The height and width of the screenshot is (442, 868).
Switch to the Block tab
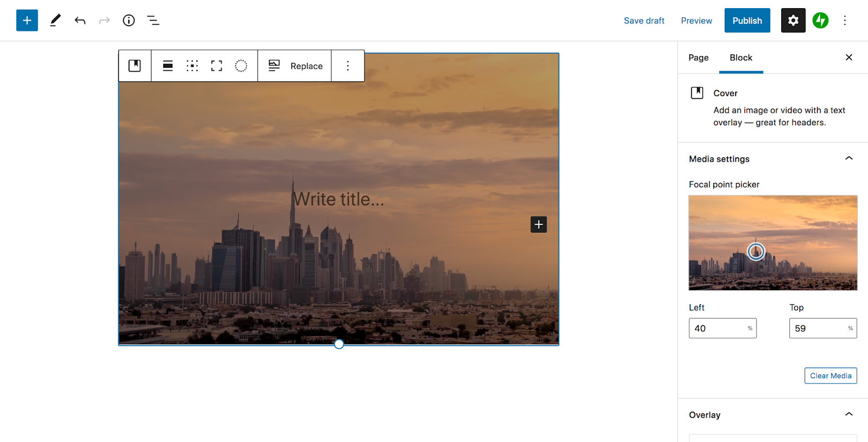741,57
